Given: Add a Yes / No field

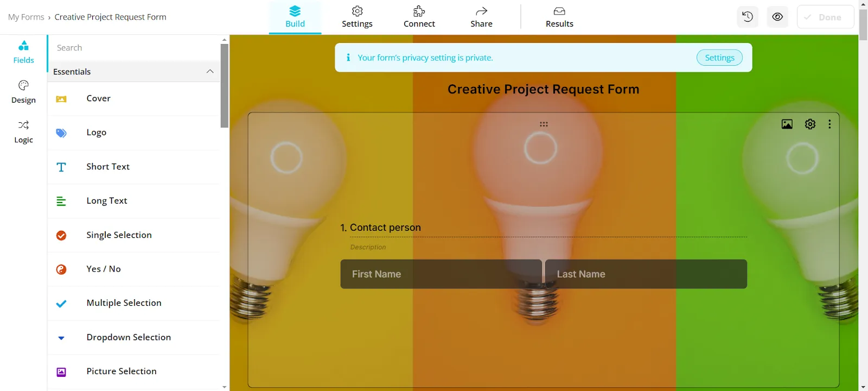Looking at the screenshot, I should coord(133,269).
